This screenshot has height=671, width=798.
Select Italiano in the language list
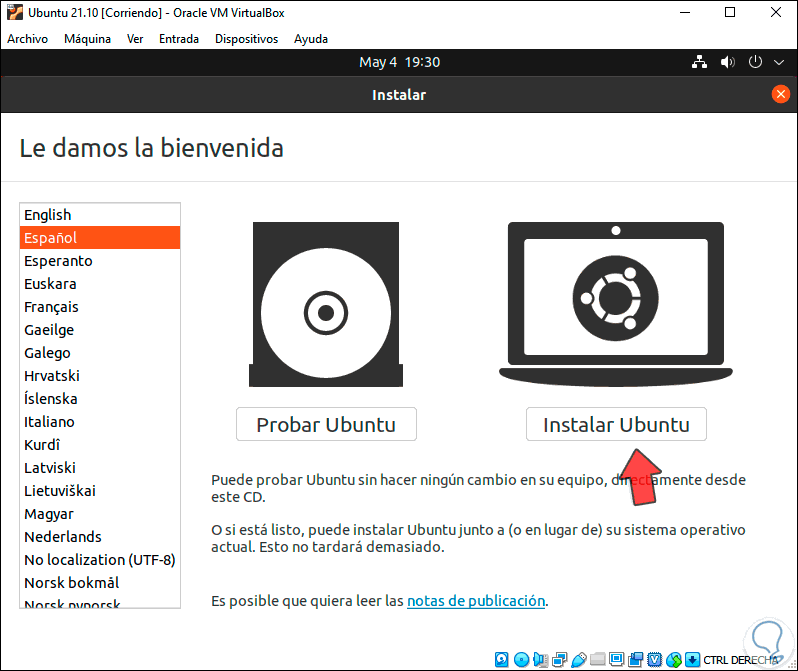100,422
